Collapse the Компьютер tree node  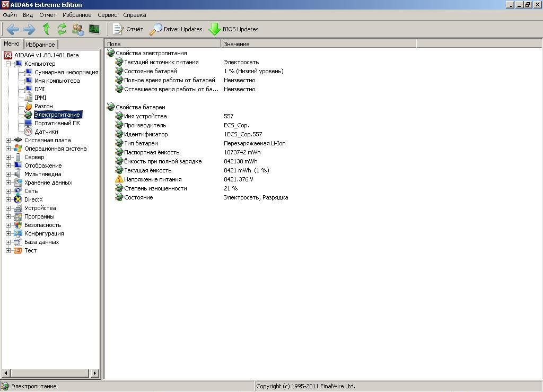point(8,64)
